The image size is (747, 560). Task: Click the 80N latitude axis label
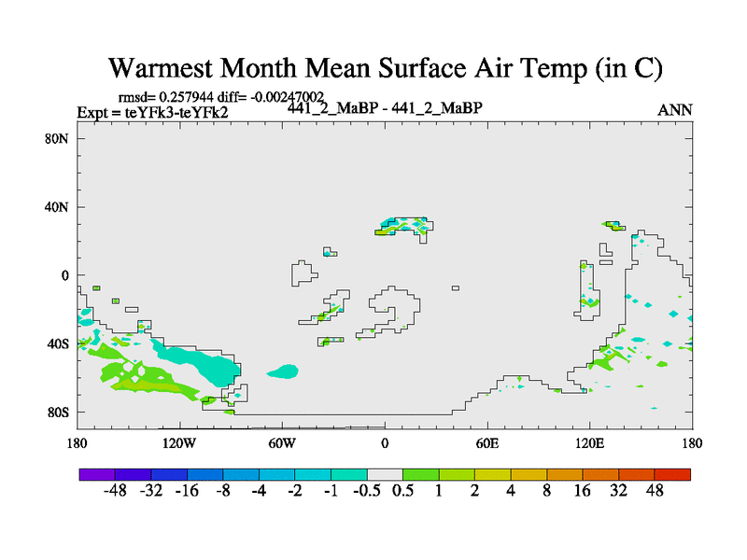coord(60,139)
